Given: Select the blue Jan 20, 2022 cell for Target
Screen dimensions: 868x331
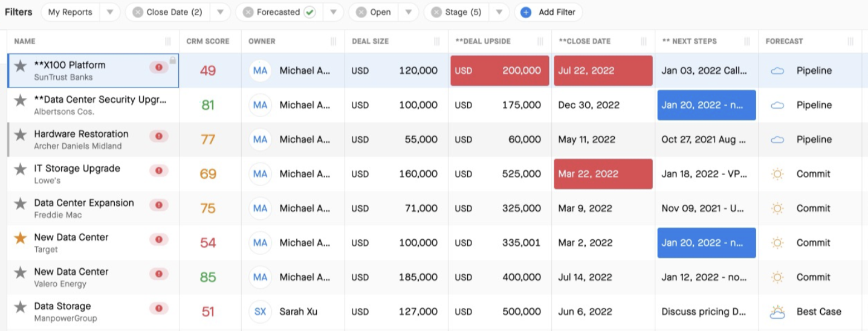Looking at the screenshot, I should [707, 243].
